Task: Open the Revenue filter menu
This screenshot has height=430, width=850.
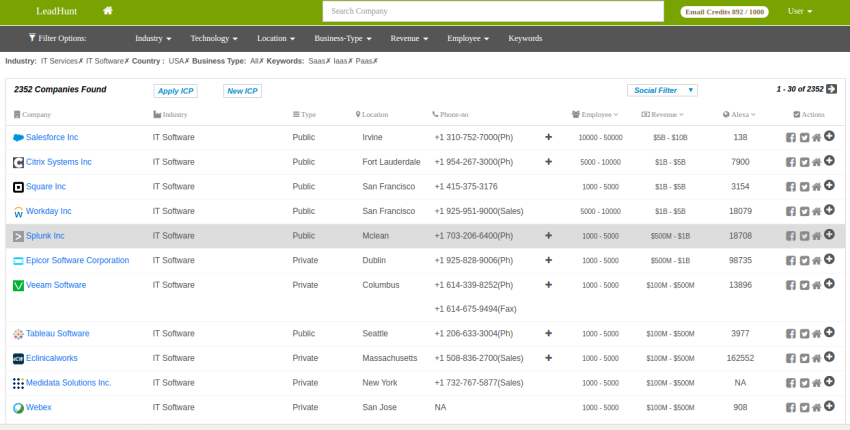Action: point(409,38)
